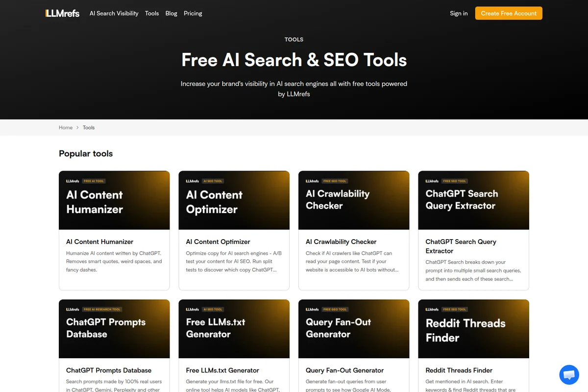
Task: Open the Query Fan-Out Generator card image
Action: [x=354, y=329]
